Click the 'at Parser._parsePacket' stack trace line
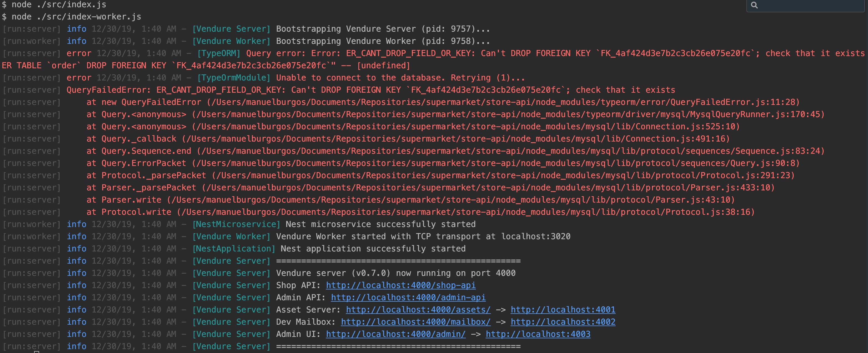 430,188
